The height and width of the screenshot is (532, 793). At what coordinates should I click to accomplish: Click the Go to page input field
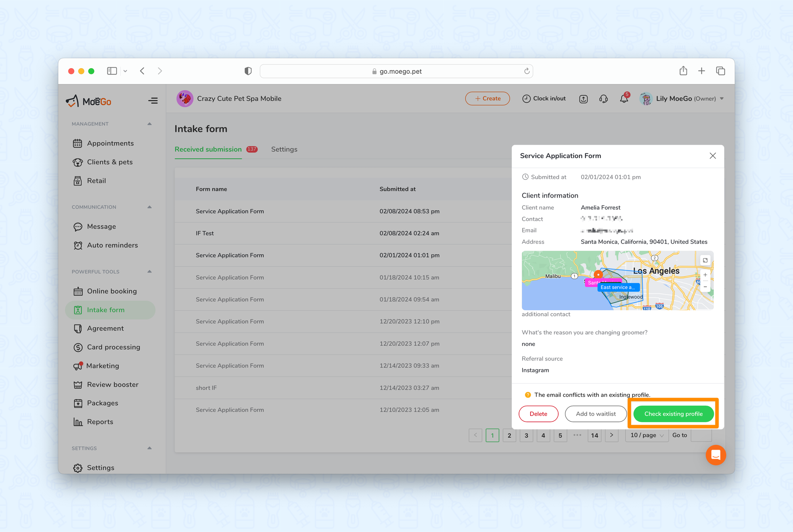click(x=701, y=435)
